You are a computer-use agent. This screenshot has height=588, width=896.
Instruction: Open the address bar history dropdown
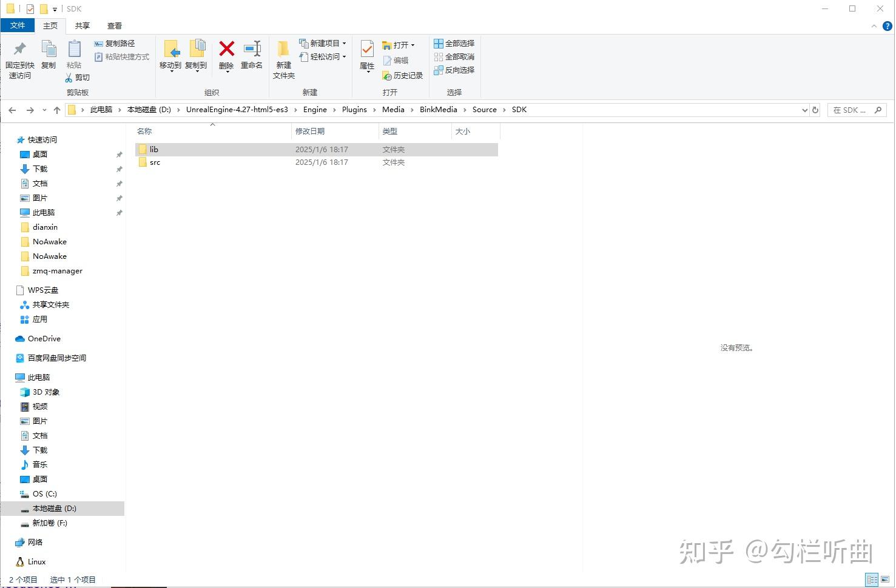[x=804, y=110]
